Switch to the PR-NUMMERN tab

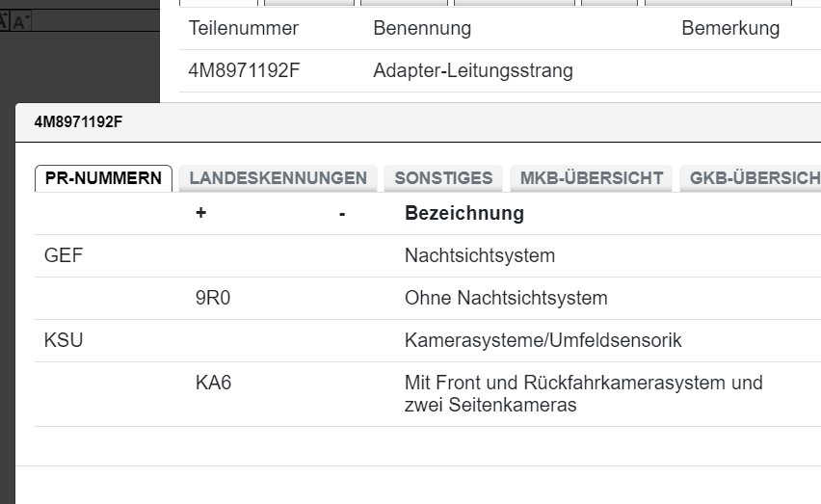103,178
